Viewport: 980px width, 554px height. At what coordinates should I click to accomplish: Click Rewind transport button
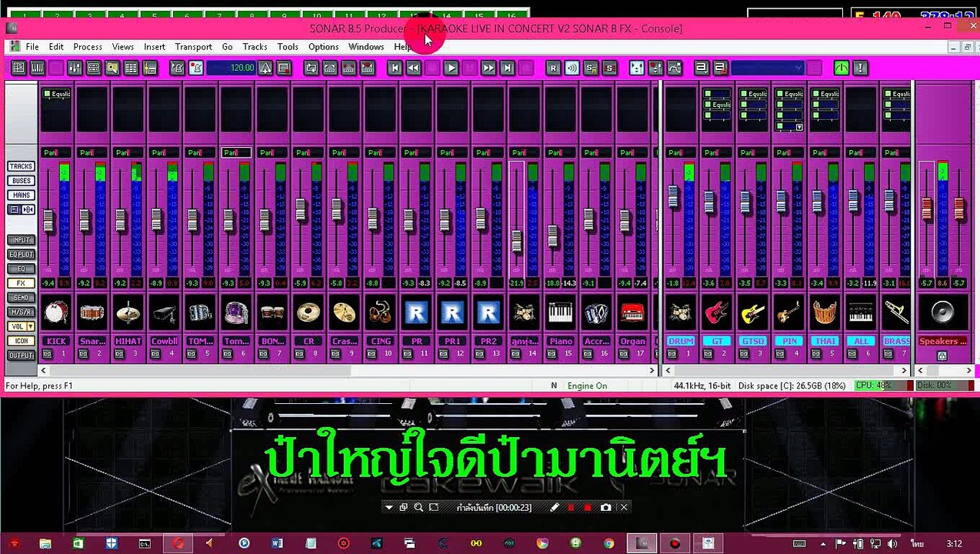coord(413,68)
